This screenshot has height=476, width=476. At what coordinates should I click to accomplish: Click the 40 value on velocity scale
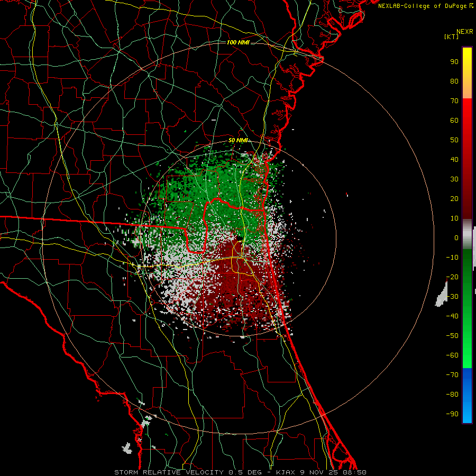[x=454, y=160]
